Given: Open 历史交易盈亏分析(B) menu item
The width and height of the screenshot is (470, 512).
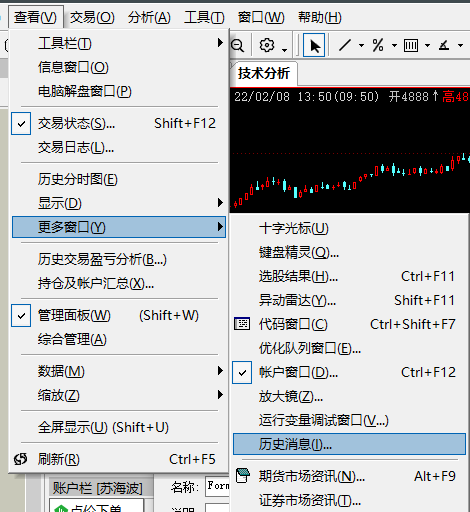Looking at the screenshot, I should 119,259.
